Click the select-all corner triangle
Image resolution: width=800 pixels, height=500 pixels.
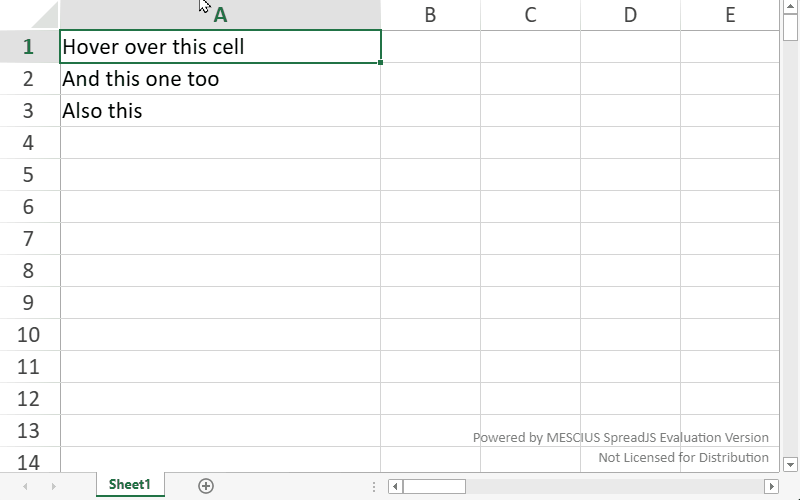coord(30,15)
